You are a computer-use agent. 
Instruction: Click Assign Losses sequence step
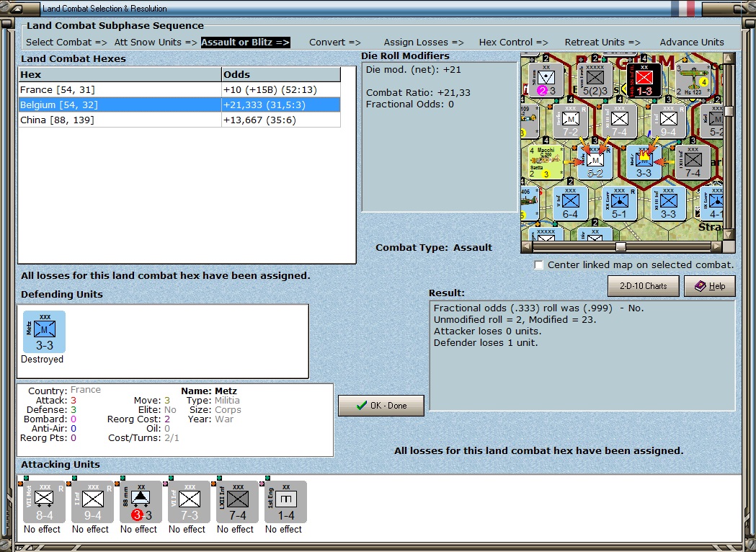tap(424, 43)
